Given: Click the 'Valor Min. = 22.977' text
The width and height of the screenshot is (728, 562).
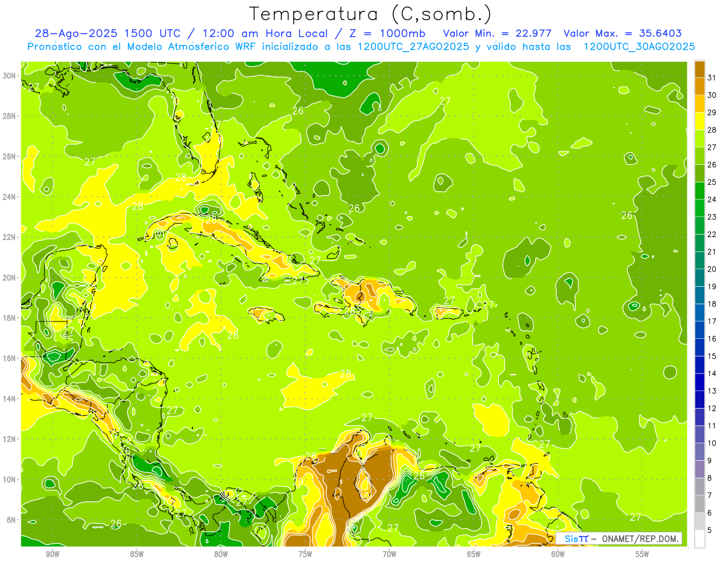Looking at the screenshot, I should (497, 33).
